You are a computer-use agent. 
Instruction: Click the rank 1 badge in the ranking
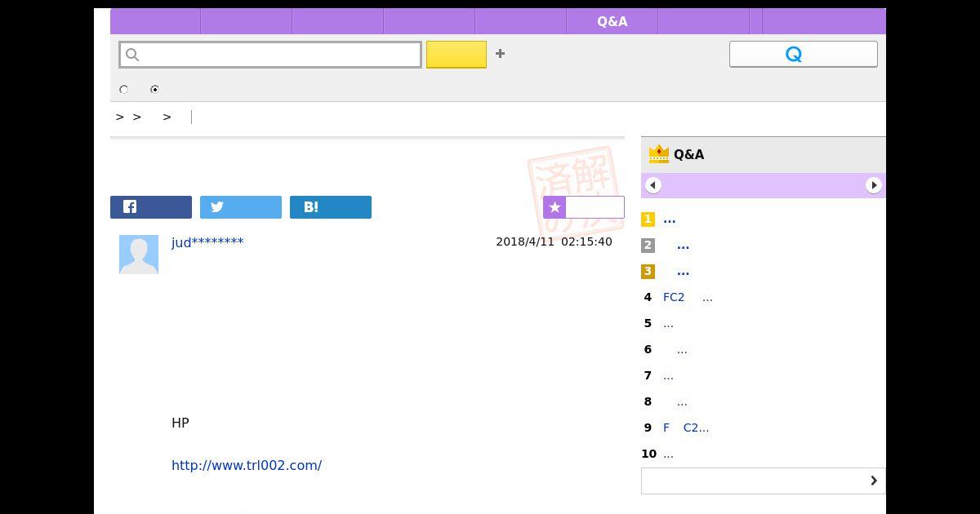(x=648, y=219)
